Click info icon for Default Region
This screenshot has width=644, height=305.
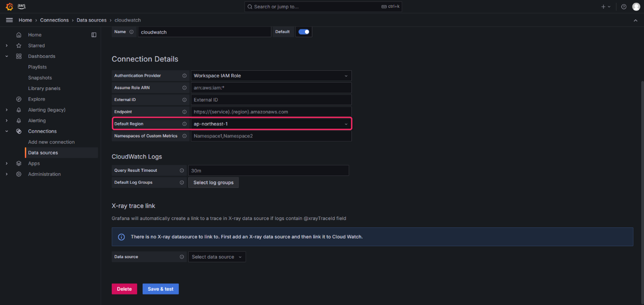point(184,124)
